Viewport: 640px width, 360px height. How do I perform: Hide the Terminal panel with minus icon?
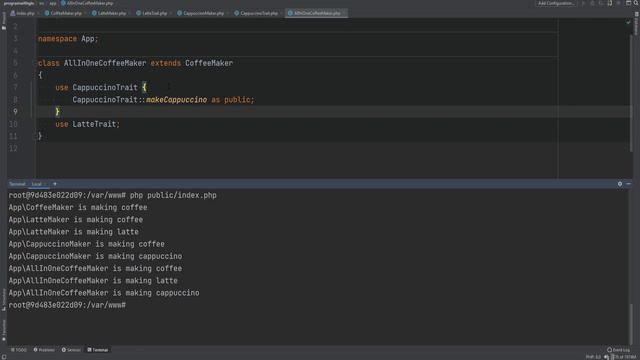pyautogui.click(x=629, y=184)
